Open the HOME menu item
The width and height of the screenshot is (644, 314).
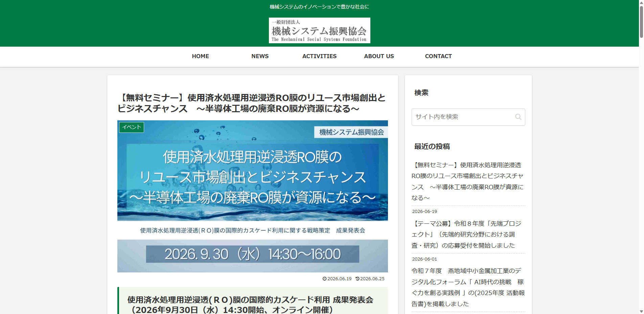(201, 56)
